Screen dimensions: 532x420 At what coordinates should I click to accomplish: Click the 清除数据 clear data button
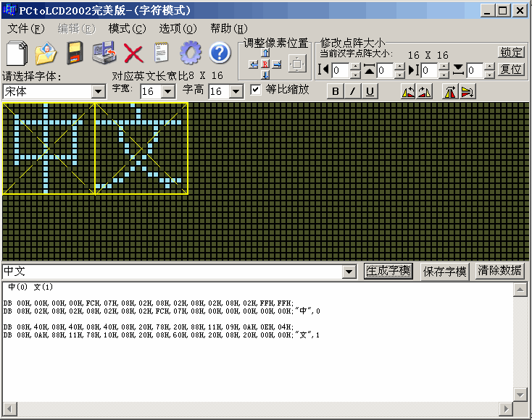[500, 271]
